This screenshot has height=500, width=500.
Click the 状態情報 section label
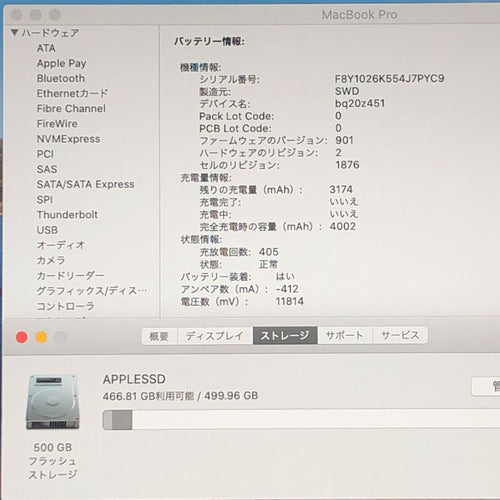click(x=201, y=239)
